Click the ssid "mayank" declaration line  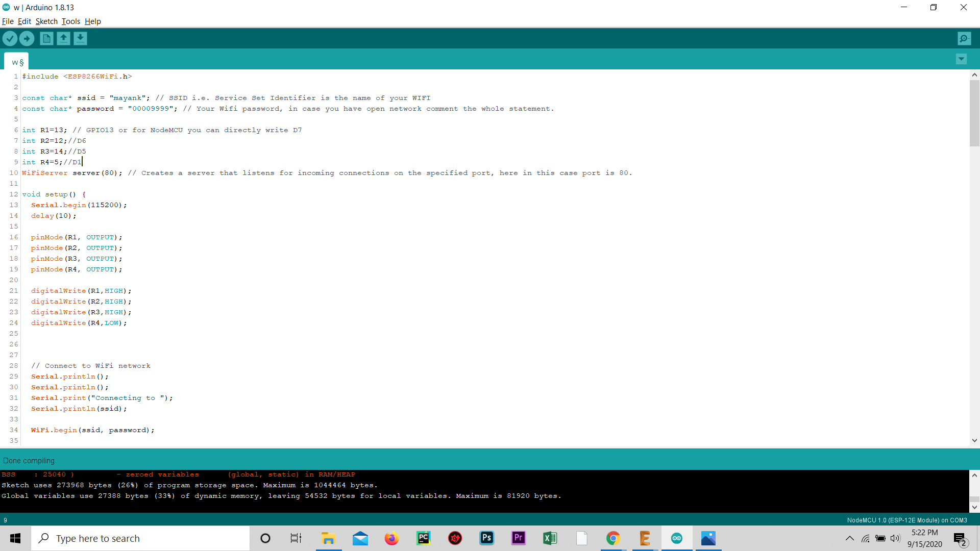coord(226,98)
